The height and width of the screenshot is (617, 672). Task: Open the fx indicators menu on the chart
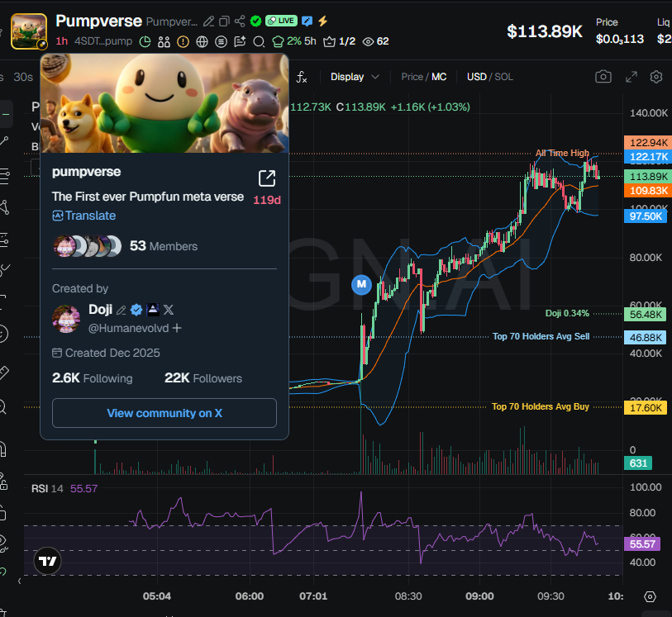[x=303, y=76]
